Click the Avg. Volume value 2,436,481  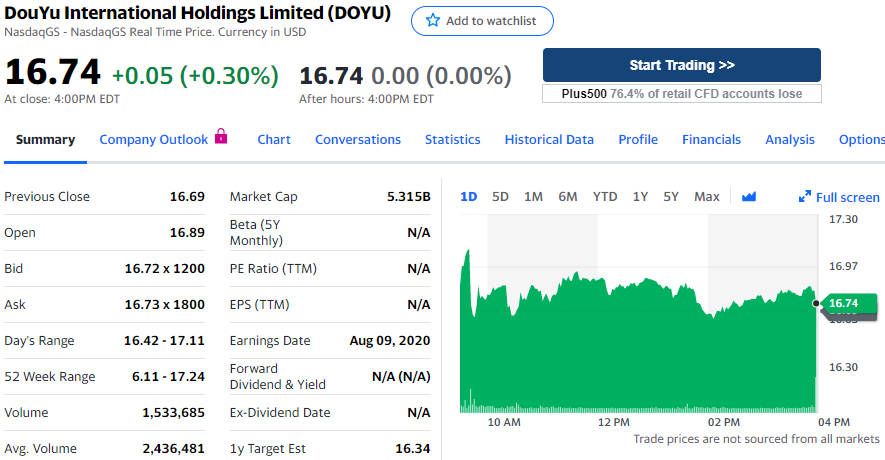[173, 449]
